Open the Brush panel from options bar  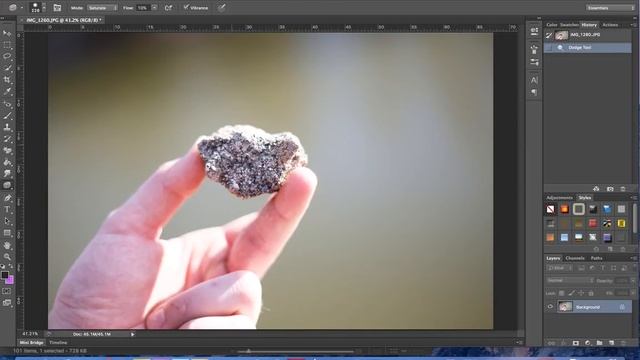(x=58, y=8)
